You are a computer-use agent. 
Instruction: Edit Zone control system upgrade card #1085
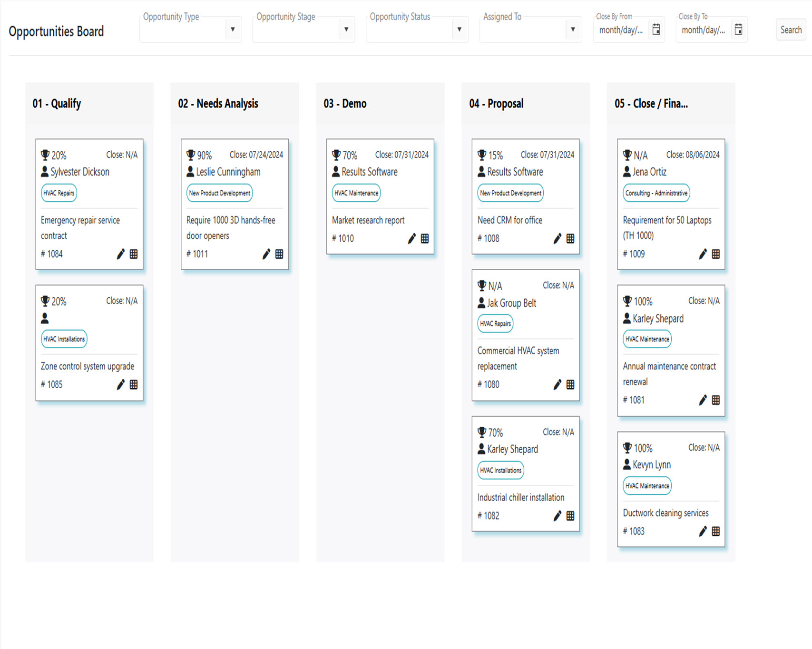121,384
